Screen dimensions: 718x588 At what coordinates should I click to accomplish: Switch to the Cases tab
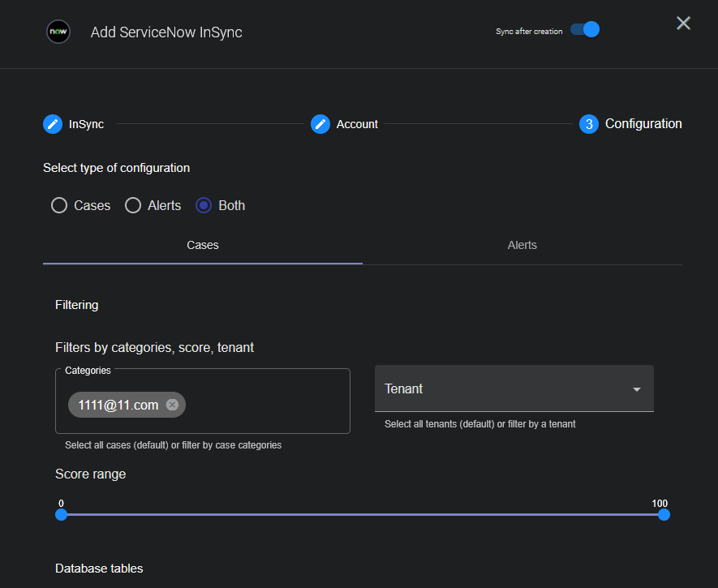[x=203, y=245]
